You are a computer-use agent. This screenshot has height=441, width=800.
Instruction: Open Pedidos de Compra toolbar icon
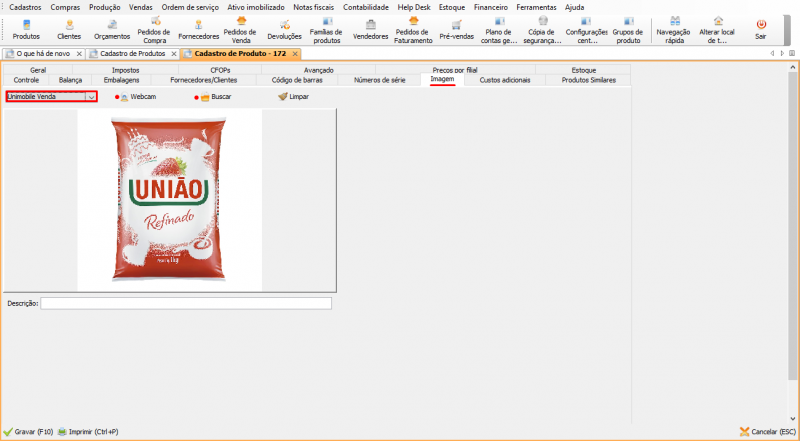pyautogui.click(x=155, y=30)
